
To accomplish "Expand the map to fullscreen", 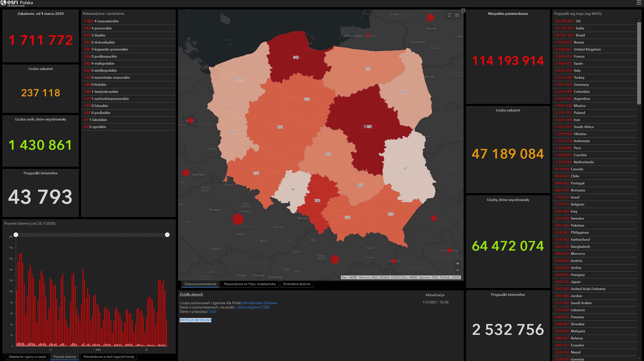I will tap(463, 11).
